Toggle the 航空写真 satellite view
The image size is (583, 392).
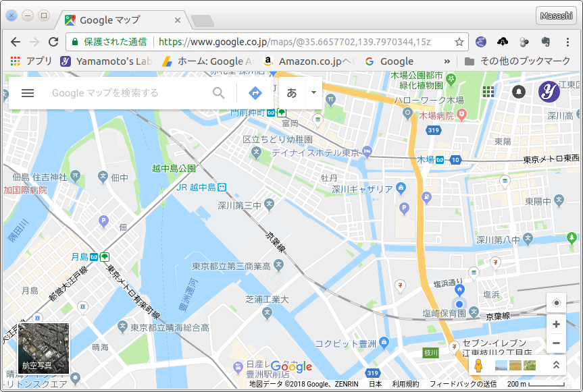[x=44, y=348]
